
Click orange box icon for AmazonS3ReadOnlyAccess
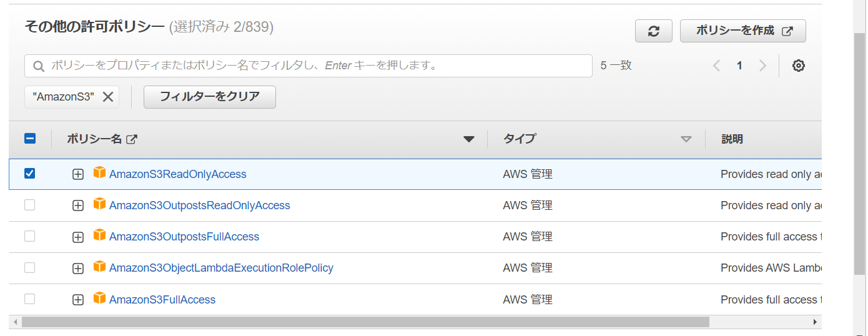(99, 172)
